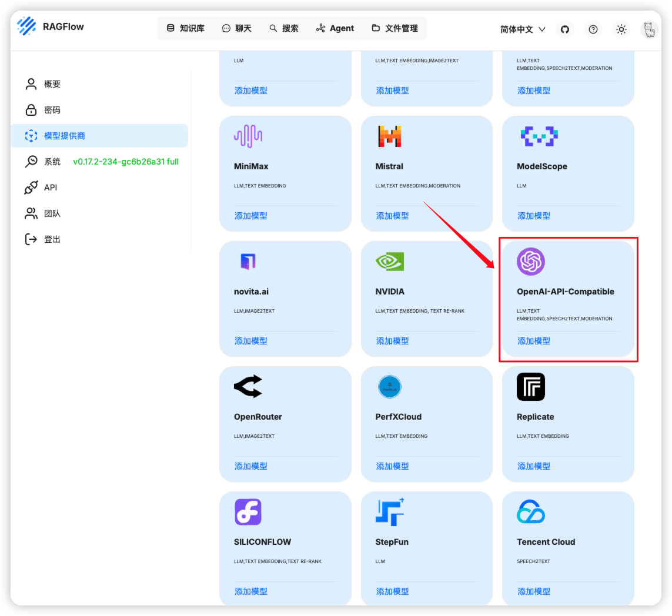This screenshot has width=672, height=616.
Task: Click the OpenAI-API-Compatible card title
Action: click(565, 292)
